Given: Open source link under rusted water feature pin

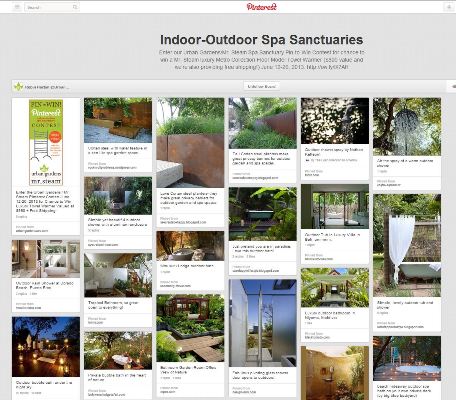Looking at the screenshot, I should [112, 168].
